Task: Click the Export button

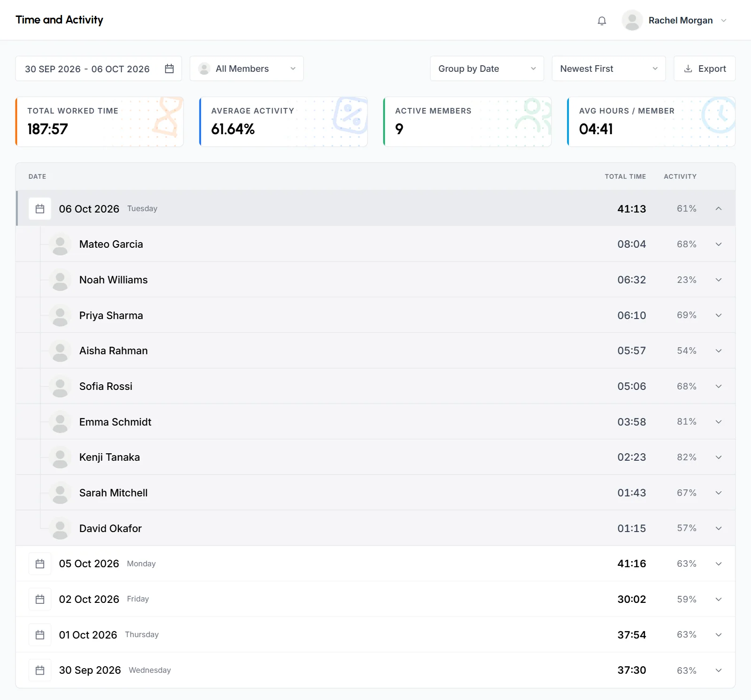Action: pyautogui.click(x=705, y=68)
